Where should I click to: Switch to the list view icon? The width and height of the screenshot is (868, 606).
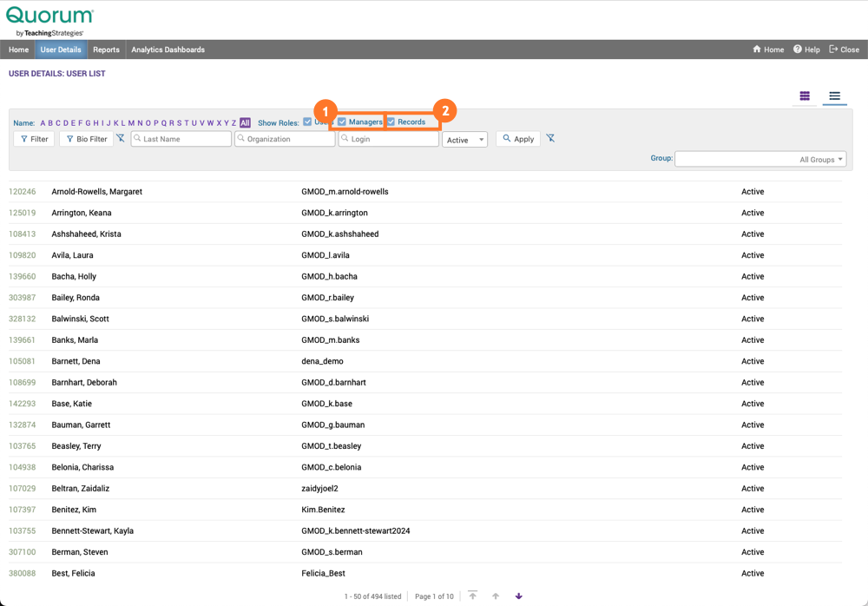tap(834, 96)
